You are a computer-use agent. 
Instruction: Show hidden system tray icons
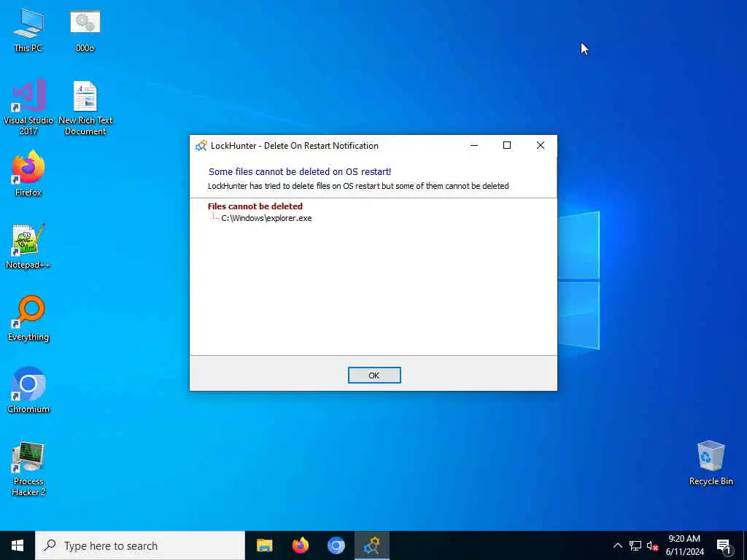pyautogui.click(x=617, y=545)
